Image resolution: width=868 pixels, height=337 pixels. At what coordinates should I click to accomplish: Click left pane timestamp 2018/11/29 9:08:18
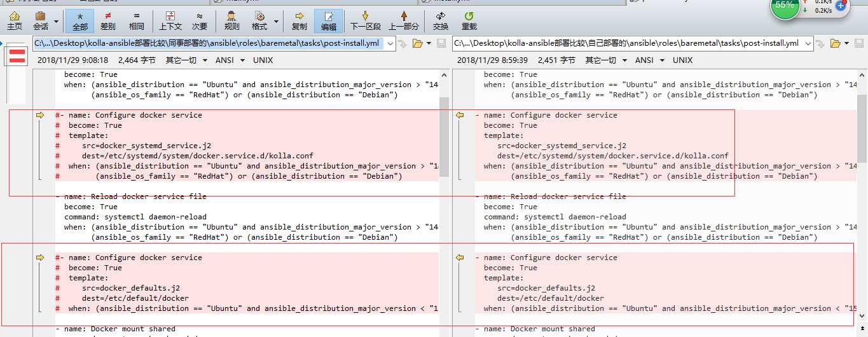coord(73,60)
